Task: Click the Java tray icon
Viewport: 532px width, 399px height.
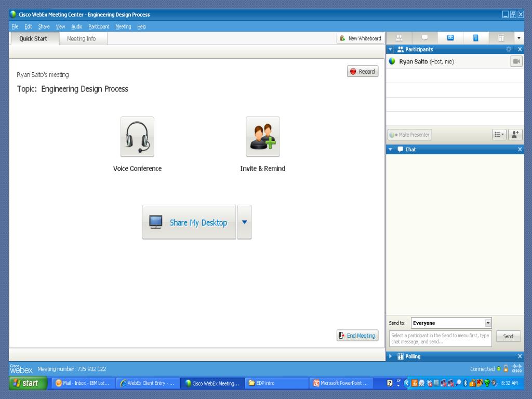Action: (415, 383)
